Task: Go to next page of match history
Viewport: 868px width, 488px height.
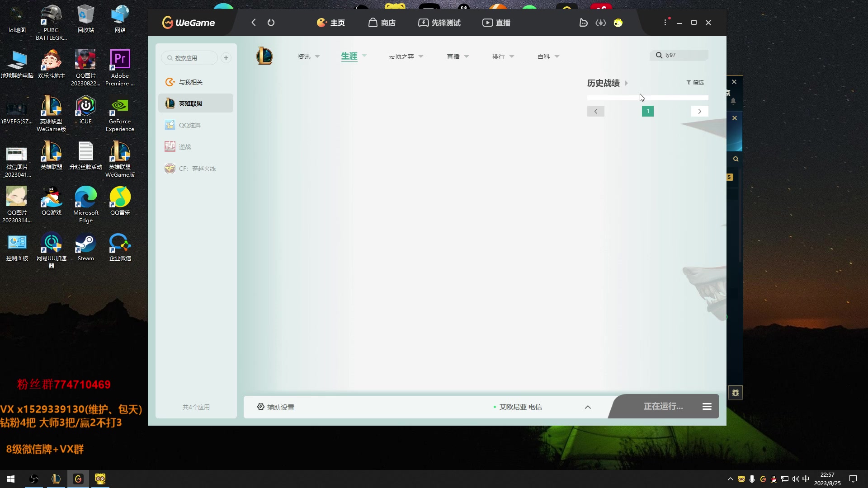Action: click(x=700, y=111)
